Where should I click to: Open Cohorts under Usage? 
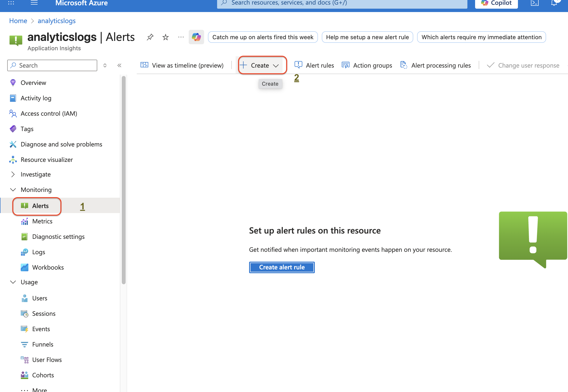43,375
